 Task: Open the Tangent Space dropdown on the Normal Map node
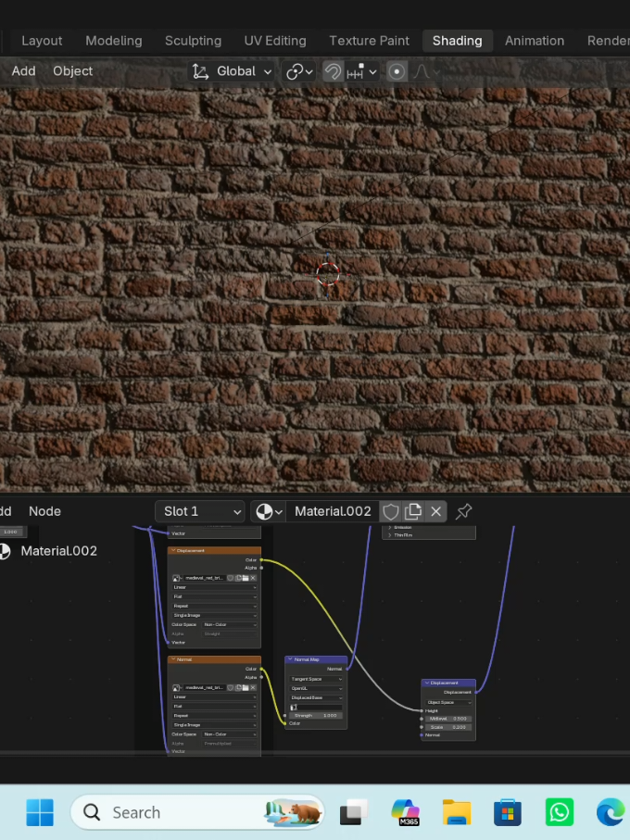(316, 679)
